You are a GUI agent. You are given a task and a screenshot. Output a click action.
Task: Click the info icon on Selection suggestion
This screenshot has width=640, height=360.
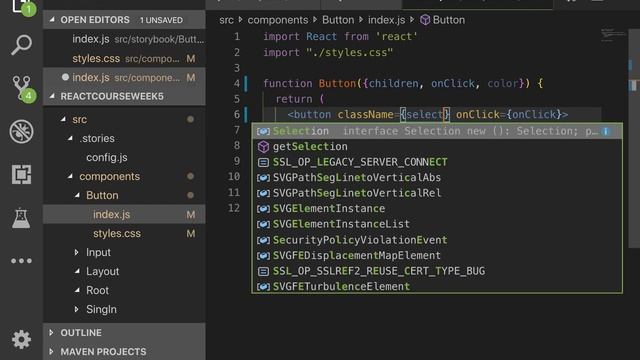606,131
